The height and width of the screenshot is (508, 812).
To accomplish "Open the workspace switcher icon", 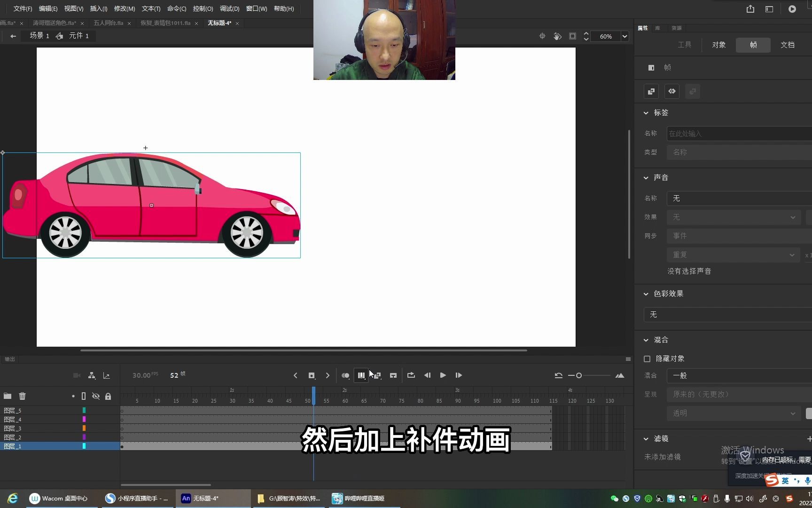I will pyautogui.click(x=769, y=9).
